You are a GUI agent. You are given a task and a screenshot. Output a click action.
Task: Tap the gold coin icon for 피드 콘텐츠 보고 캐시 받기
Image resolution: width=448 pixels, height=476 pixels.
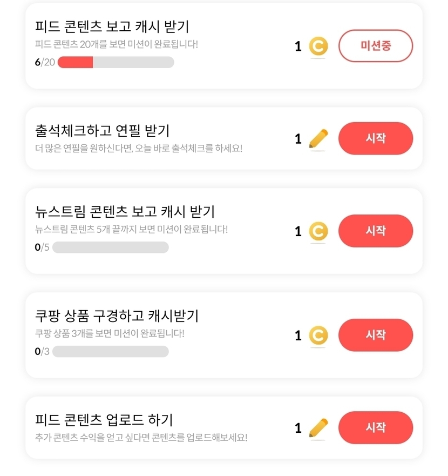[x=318, y=46]
